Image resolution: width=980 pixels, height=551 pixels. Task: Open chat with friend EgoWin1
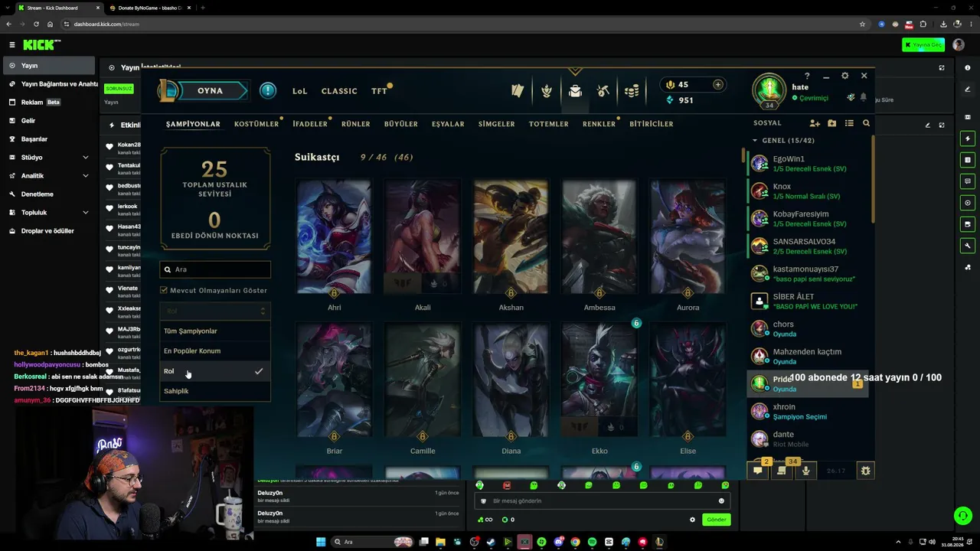808,164
